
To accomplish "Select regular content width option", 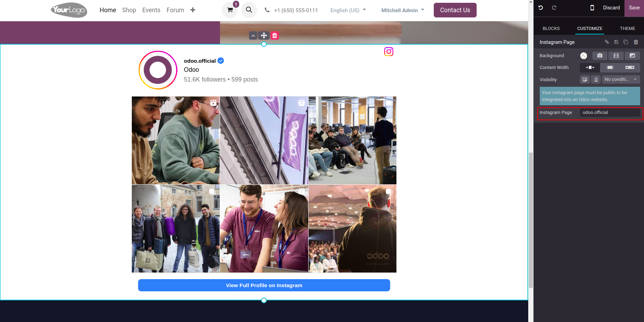I will click(610, 68).
